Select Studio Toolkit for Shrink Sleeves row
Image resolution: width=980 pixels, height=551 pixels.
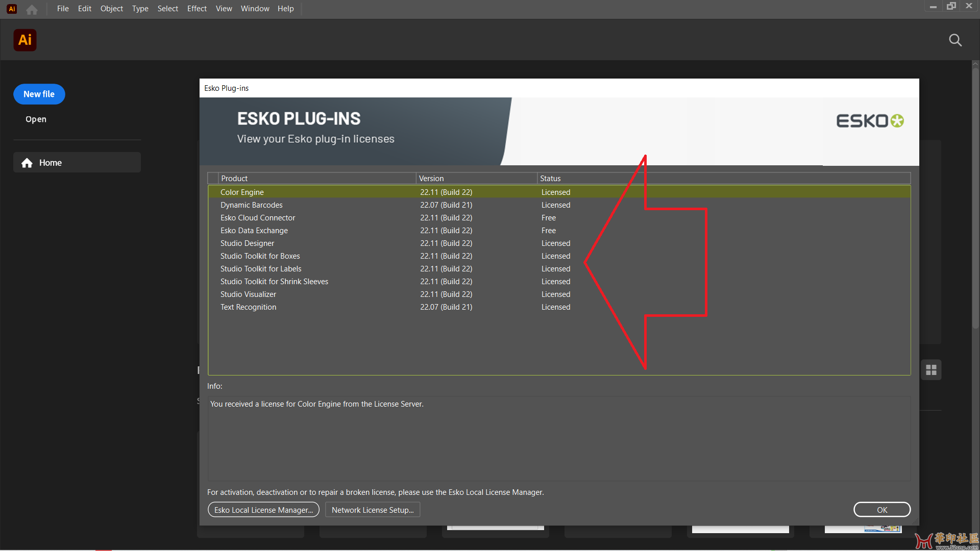[559, 282]
